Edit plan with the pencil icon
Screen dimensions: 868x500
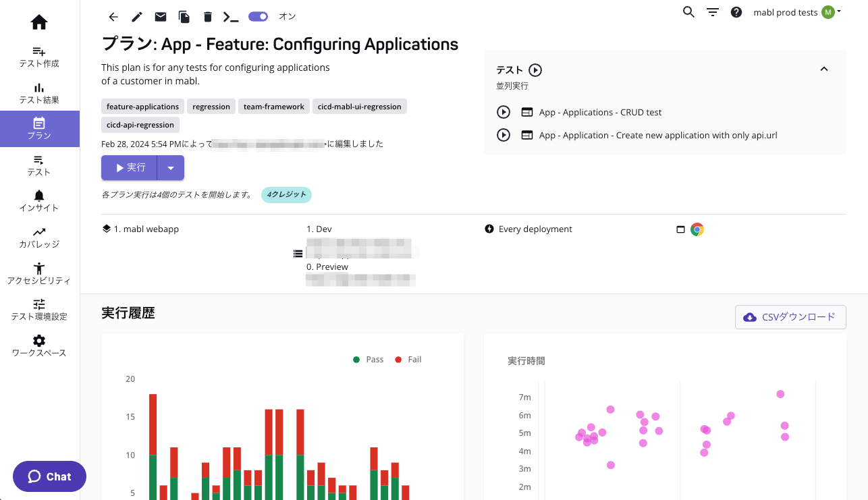coord(137,17)
